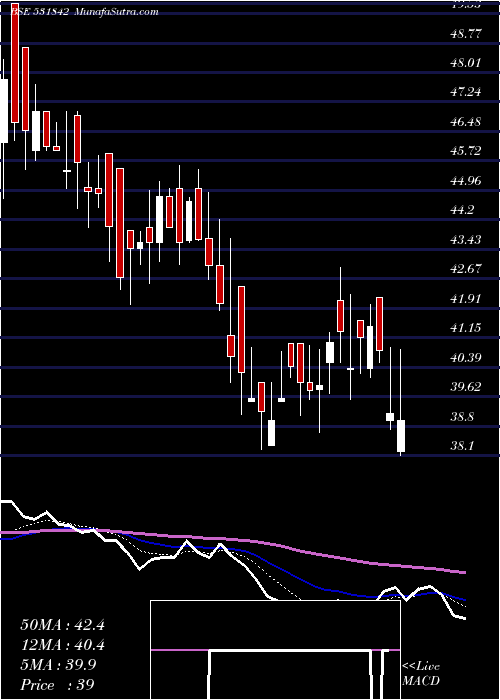Click the 39.62 price axis label
The height and width of the screenshot is (700, 500).
[x=464, y=387]
